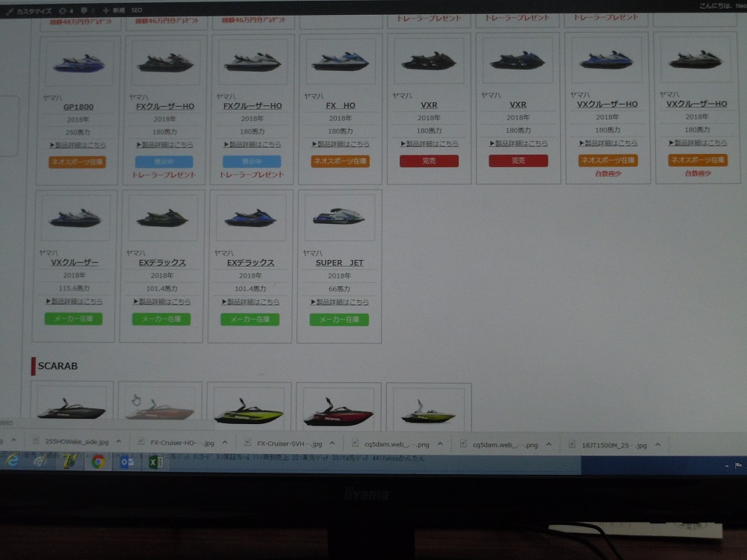The width and height of the screenshot is (747, 560).
Task: Open 製品詳細はこちら in the FX HO card
Action: 340,144
